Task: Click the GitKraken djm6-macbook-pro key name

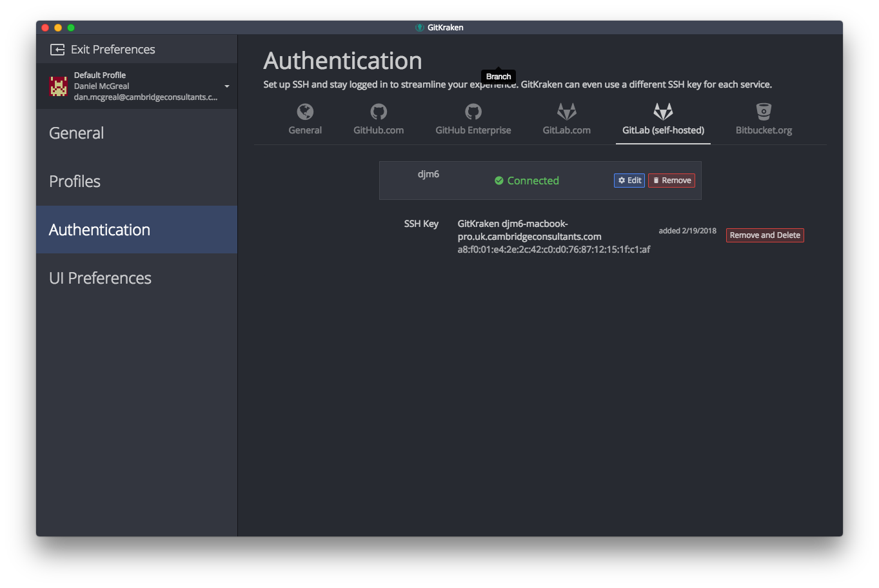Action: tap(529, 230)
